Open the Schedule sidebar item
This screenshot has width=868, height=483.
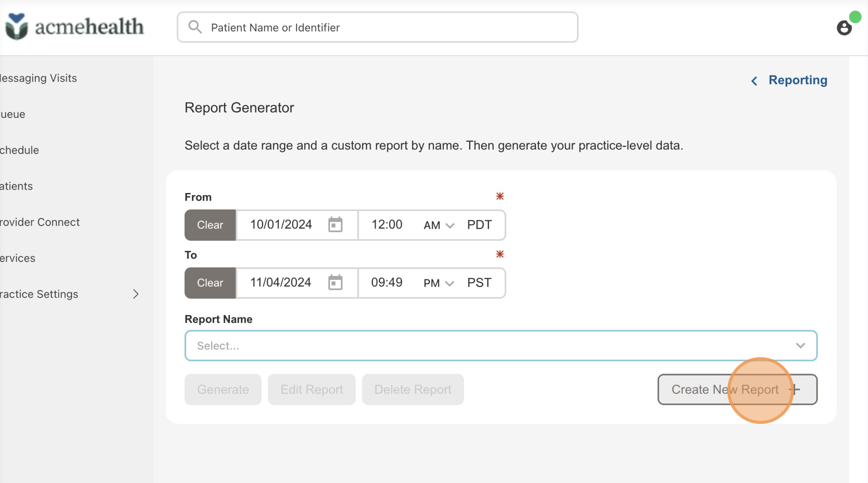coord(19,150)
